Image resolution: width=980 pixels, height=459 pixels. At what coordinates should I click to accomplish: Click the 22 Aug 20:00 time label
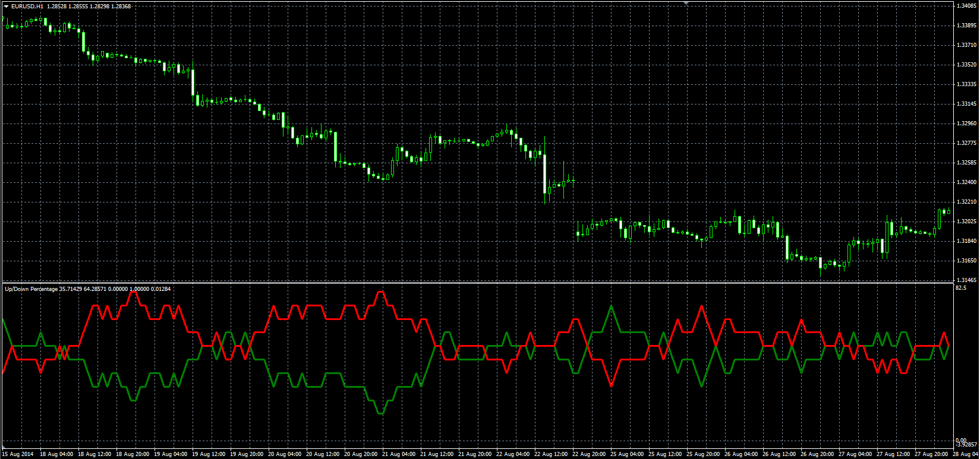tap(589, 454)
